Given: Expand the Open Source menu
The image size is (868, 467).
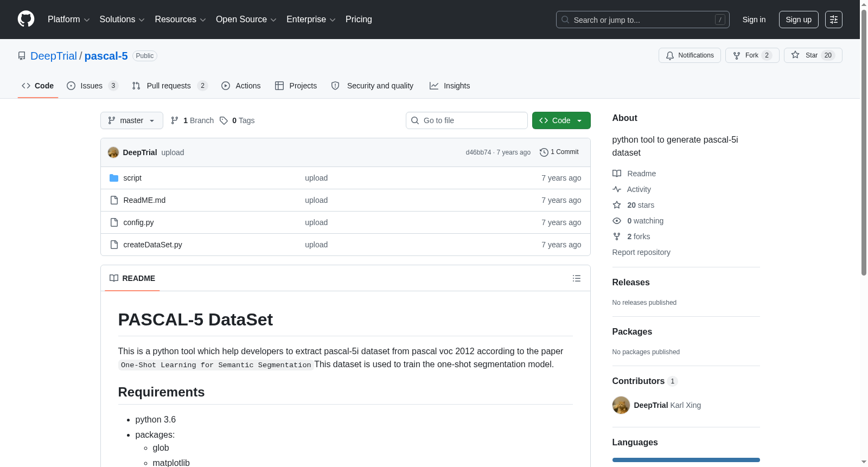Looking at the screenshot, I should (x=246, y=20).
